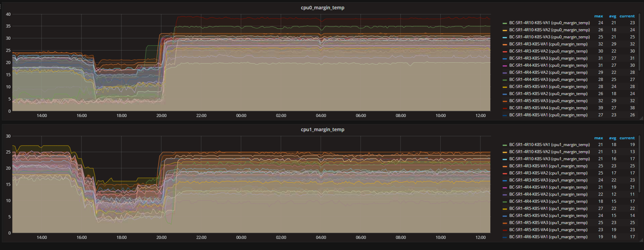Screen dimensions: 644x250
Task: Click the cpu1_margin_temp legend vertical scrollbar
Action: coord(639,164)
